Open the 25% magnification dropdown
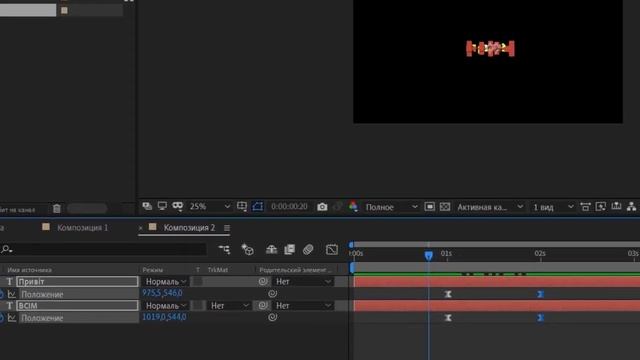Screen dimensions: 640x360 tap(210, 207)
